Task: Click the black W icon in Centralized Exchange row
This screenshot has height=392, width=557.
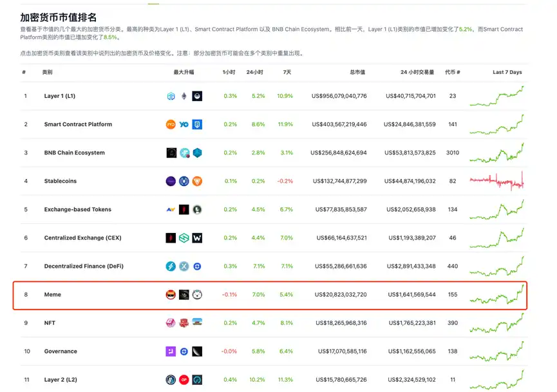Action: coord(197,238)
